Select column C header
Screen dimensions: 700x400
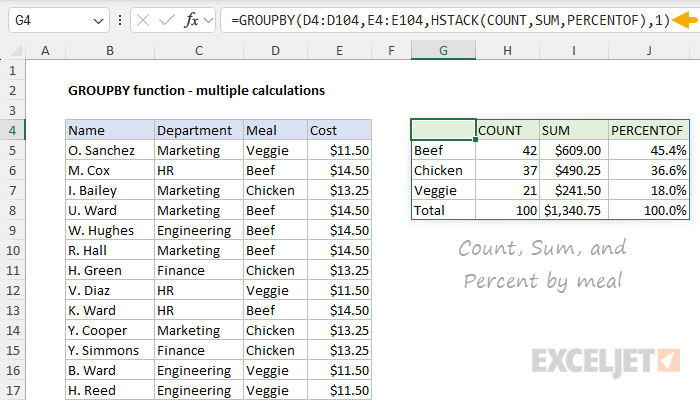click(199, 51)
